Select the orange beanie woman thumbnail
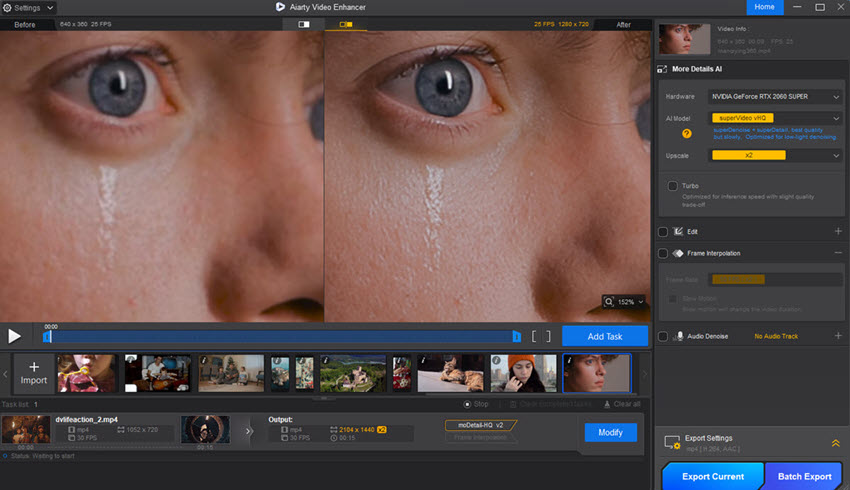850x490 pixels. click(x=524, y=373)
